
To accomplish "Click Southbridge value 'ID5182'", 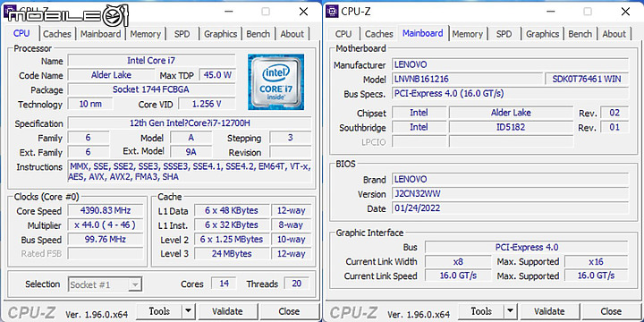I will click(x=511, y=127).
